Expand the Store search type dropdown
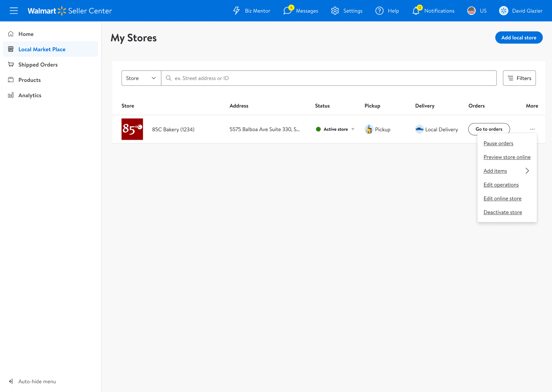Image resolution: width=552 pixels, height=392 pixels. coord(141,78)
